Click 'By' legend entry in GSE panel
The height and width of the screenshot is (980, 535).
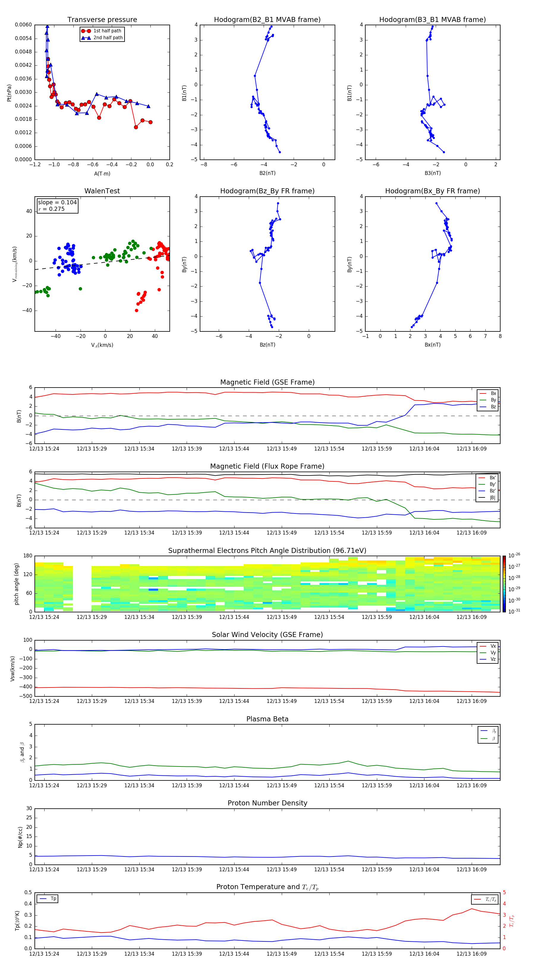pyautogui.click(x=488, y=400)
